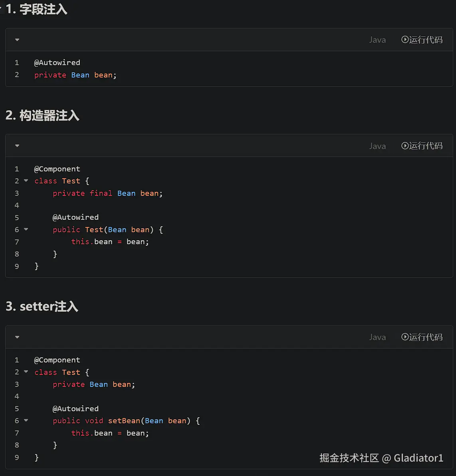The width and height of the screenshot is (456, 476).
Task: Select the heading 1. 字段注入
Action: [36, 9]
